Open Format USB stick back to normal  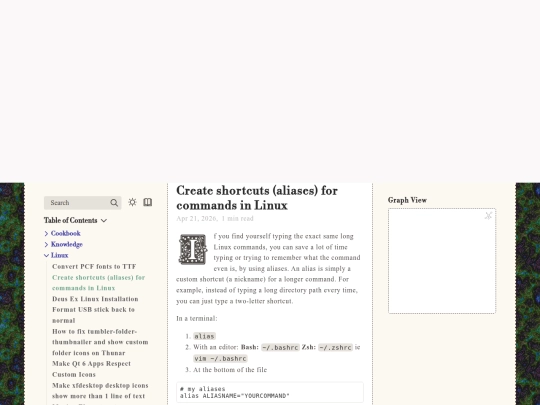coord(93,315)
